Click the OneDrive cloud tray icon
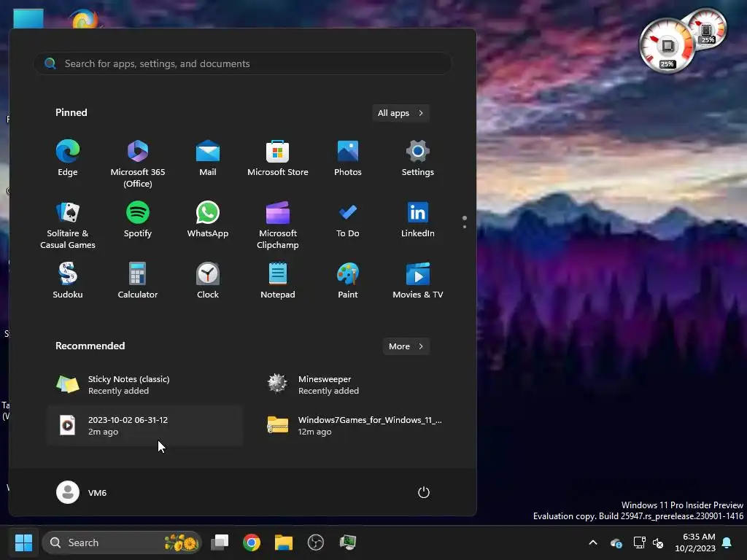 [x=616, y=542]
